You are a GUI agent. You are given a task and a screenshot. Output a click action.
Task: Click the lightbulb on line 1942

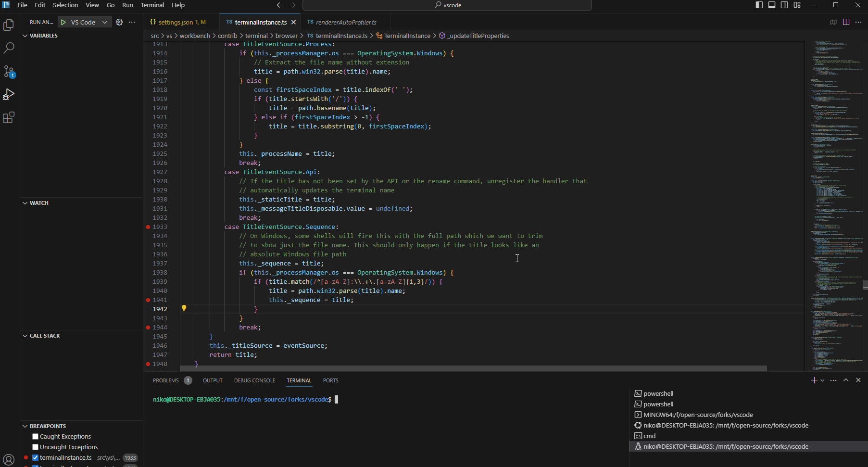click(184, 308)
